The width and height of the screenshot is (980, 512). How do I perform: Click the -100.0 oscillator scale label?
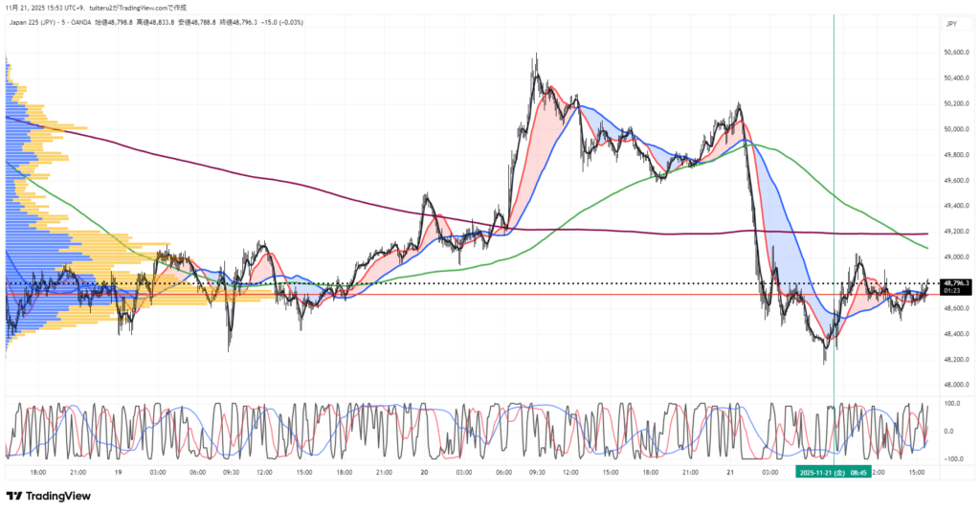(x=954, y=459)
